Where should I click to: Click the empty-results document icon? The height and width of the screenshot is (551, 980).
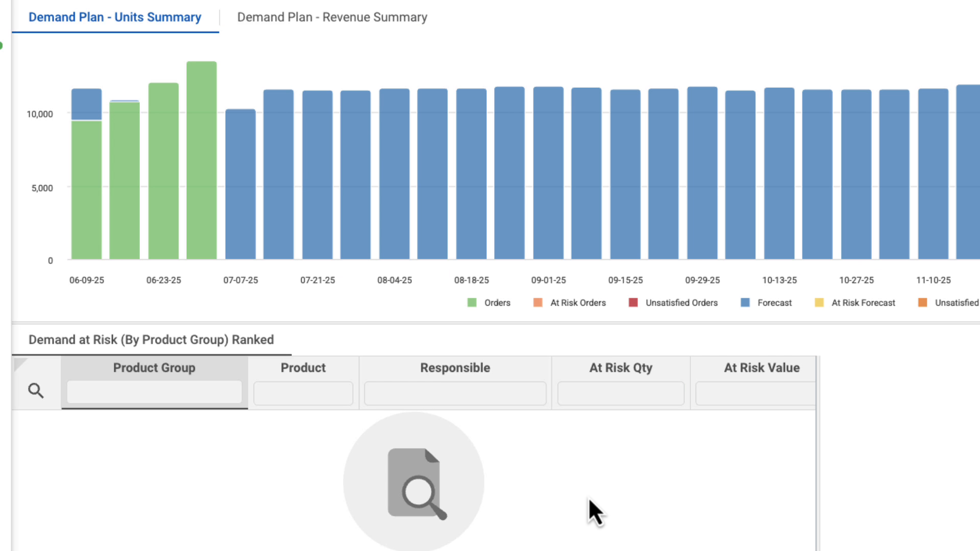[414, 482]
